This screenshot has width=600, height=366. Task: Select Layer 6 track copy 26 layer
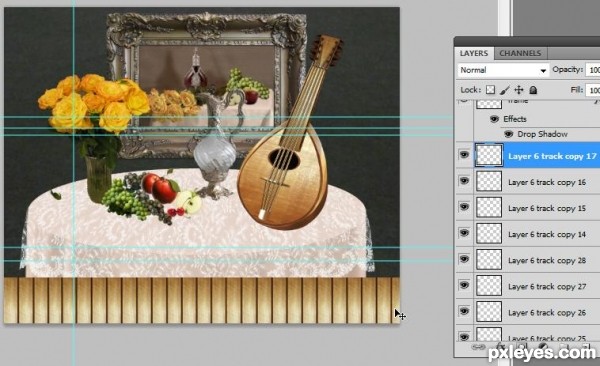click(x=536, y=312)
